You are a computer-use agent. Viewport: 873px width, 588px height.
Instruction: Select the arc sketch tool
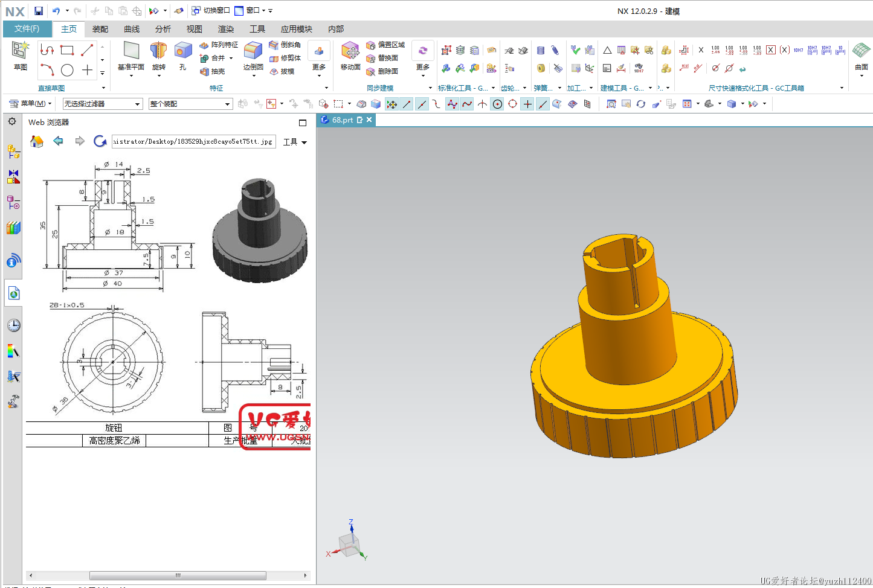pyautogui.click(x=47, y=70)
